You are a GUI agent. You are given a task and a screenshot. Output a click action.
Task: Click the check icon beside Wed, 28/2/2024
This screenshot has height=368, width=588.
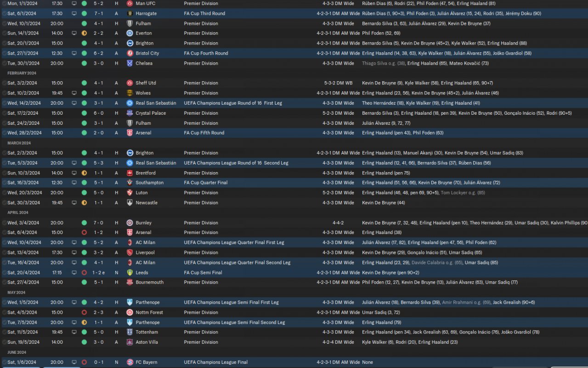point(5,133)
